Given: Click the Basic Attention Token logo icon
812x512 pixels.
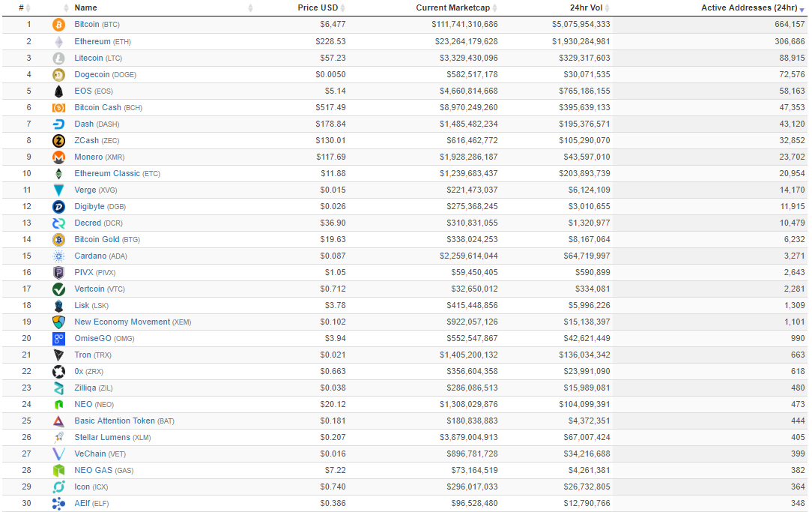Looking at the screenshot, I should (58, 421).
